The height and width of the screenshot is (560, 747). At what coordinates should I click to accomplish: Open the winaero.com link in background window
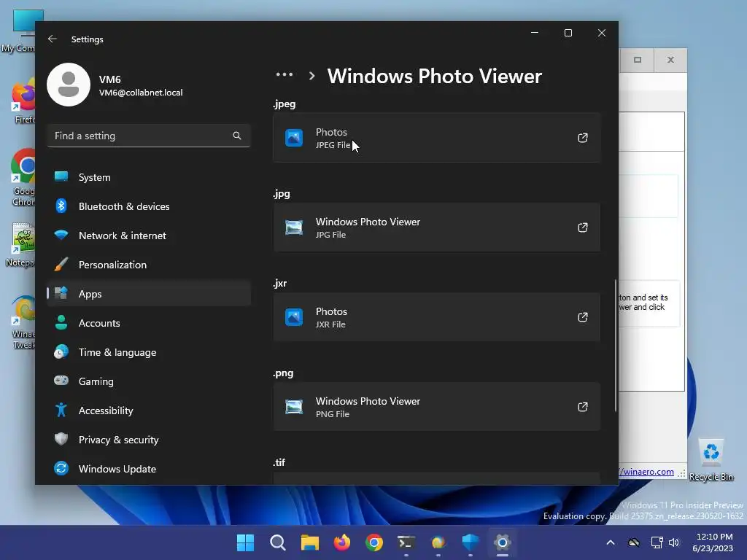[x=646, y=472]
